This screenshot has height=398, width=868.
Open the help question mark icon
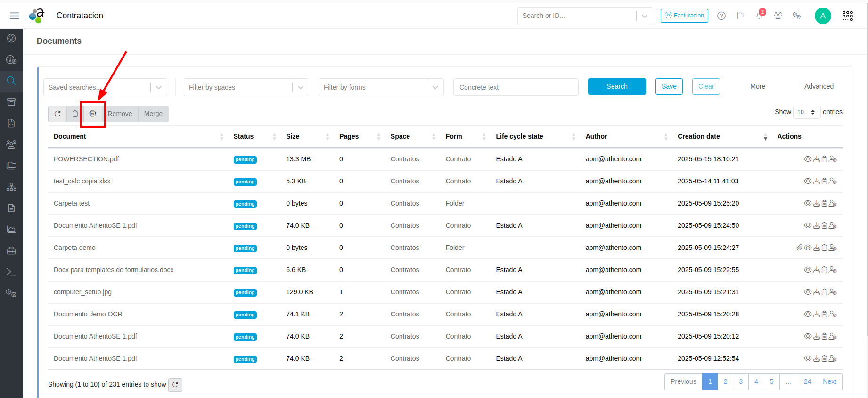pos(721,16)
